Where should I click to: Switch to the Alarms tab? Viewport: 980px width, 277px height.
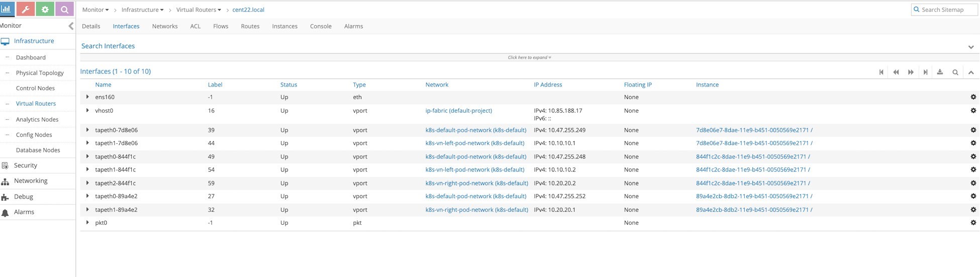point(354,26)
